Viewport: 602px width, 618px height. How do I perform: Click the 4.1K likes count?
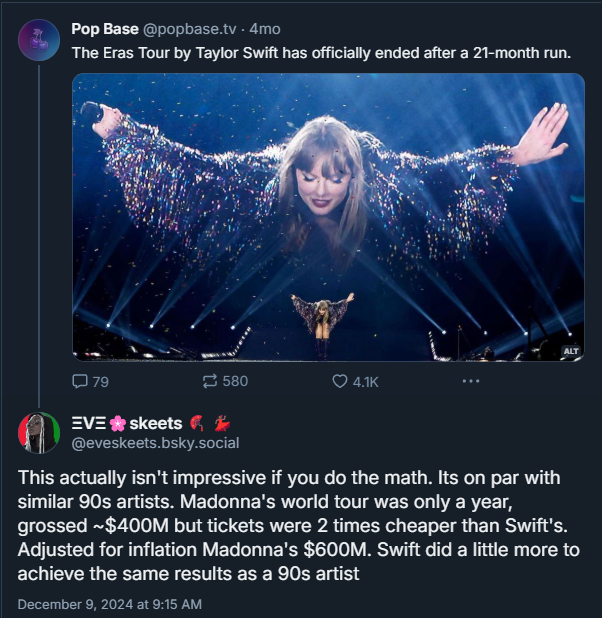[365, 381]
